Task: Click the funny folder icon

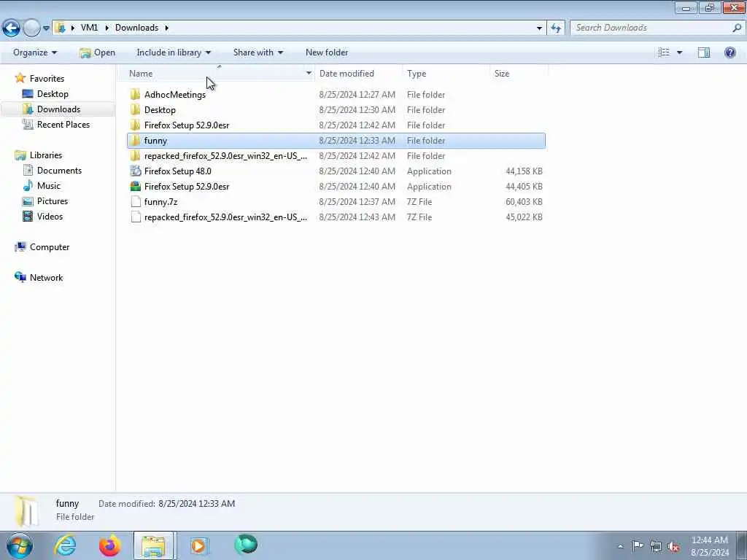Action: point(135,141)
